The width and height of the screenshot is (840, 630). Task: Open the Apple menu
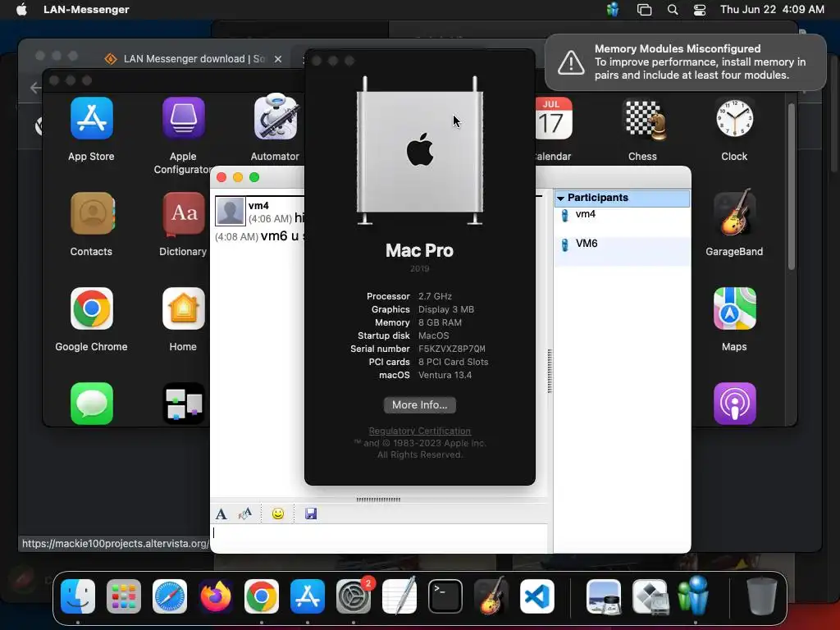point(21,10)
